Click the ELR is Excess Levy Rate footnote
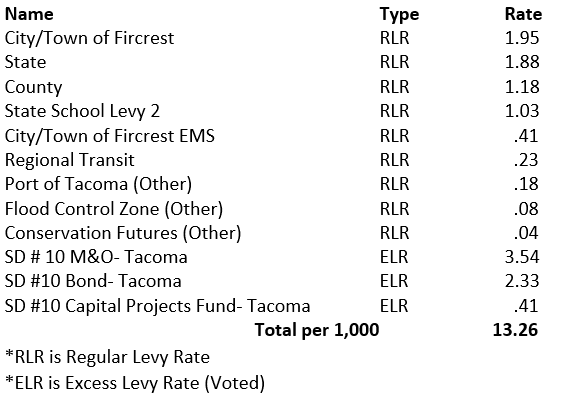Screen dimensions: 568x399 (x=135, y=383)
